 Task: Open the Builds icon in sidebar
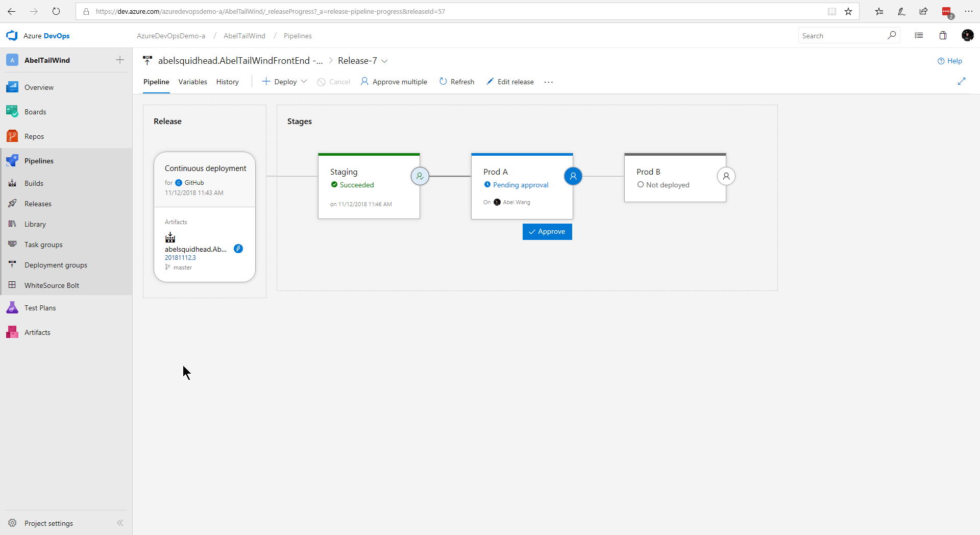(12, 183)
